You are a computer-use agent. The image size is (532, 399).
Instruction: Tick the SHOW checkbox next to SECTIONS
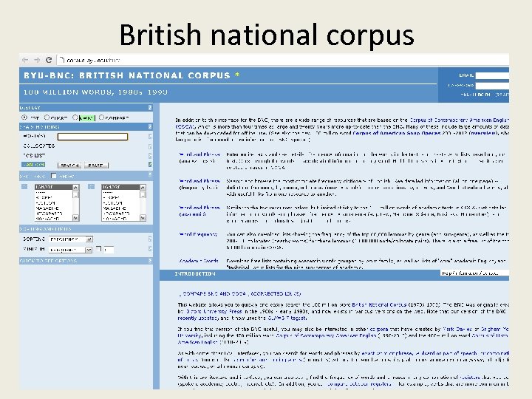[x=54, y=176]
